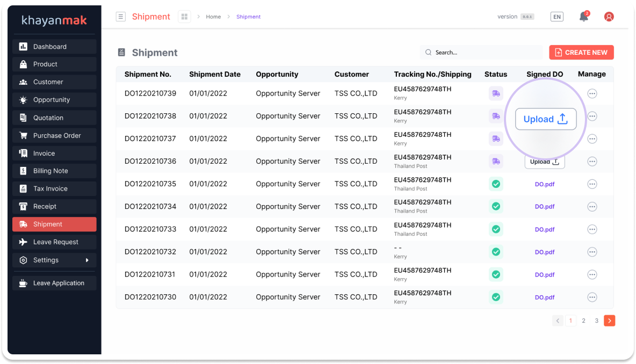Screen dimensions: 636x364
Task: Select Leave Request in sidebar menu
Action: click(54, 242)
